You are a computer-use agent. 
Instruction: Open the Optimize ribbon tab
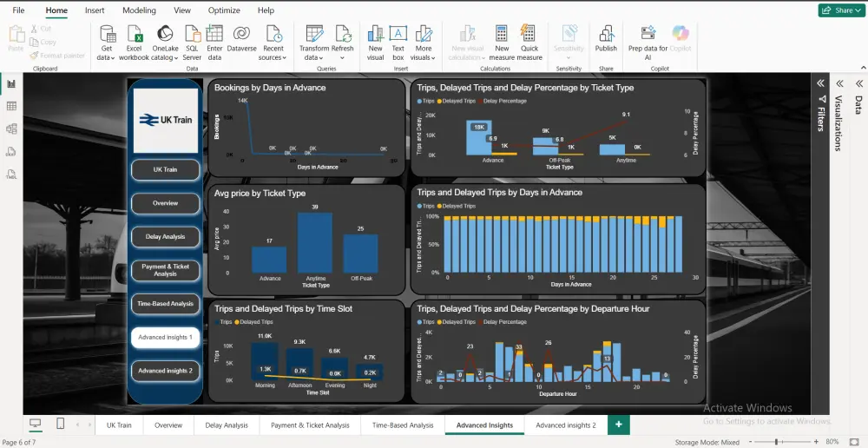(x=224, y=10)
